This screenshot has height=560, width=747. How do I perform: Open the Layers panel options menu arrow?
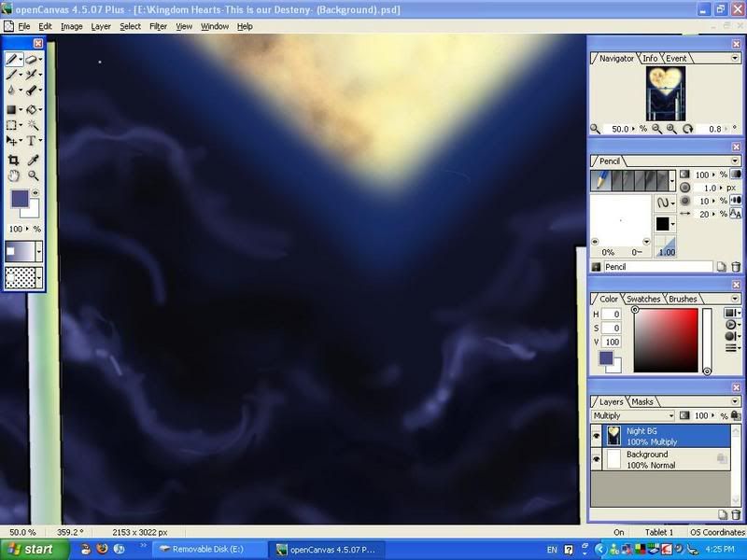pyautogui.click(x=735, y=401)
